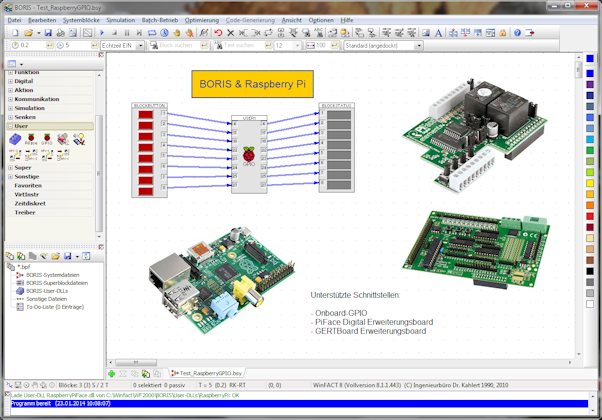Viewport: 602px width, 420px height.
Task: Delete selection with the black X icon
Action: pyautogui.click(x=230, y=33)
